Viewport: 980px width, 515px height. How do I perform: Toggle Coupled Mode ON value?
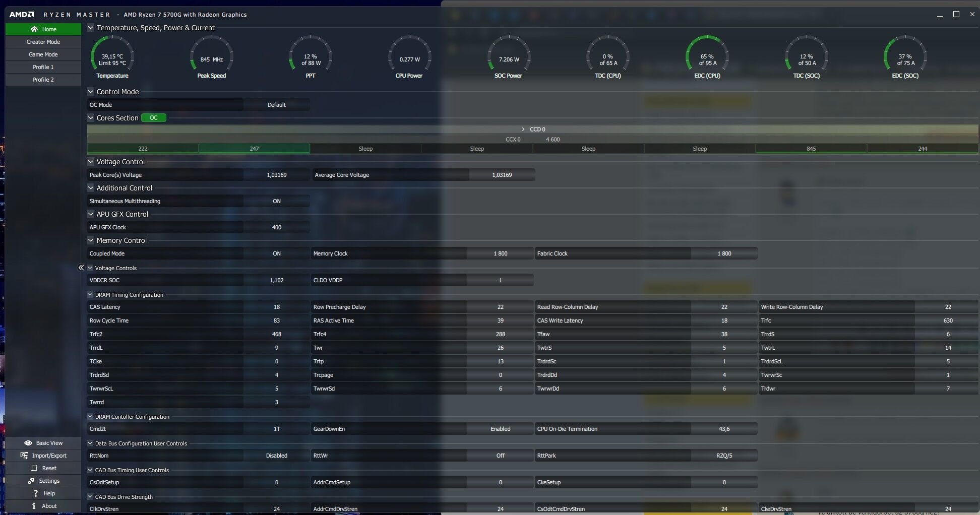[x=277, y=253]
